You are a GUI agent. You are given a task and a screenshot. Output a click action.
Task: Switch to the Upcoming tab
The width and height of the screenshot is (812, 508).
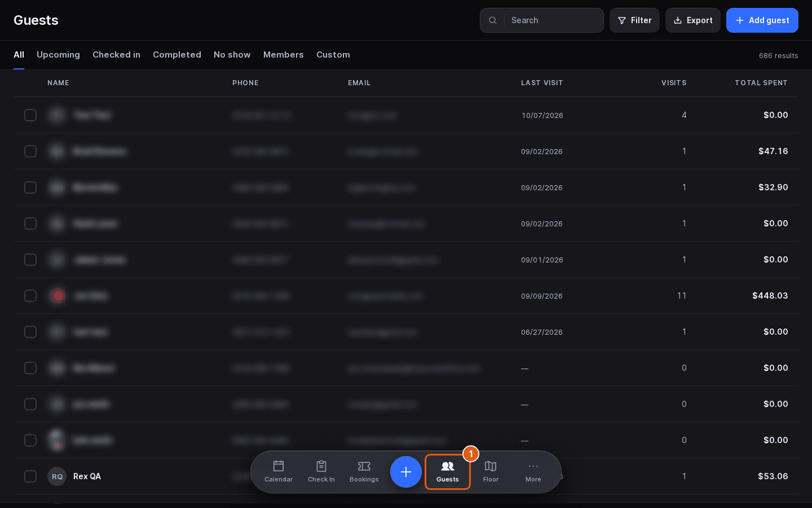click(x=58, y=55)
